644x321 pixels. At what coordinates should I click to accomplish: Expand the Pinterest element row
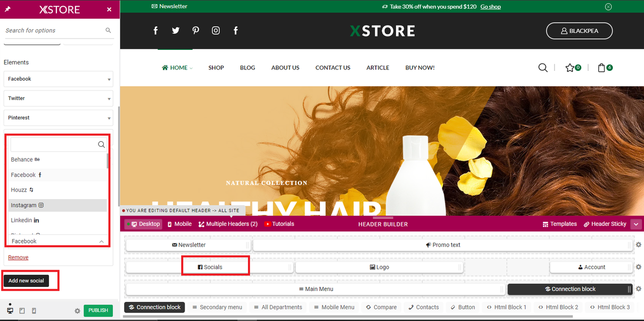point(58,118)
